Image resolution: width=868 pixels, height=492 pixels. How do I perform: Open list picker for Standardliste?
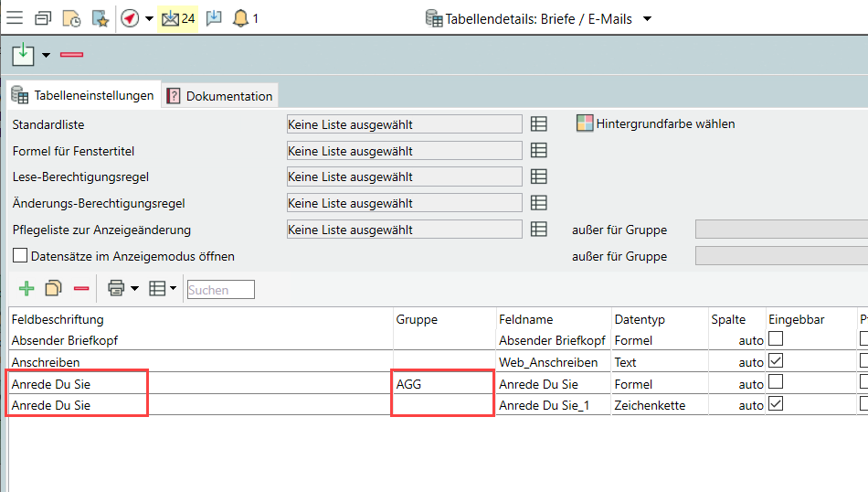[539, 124]
